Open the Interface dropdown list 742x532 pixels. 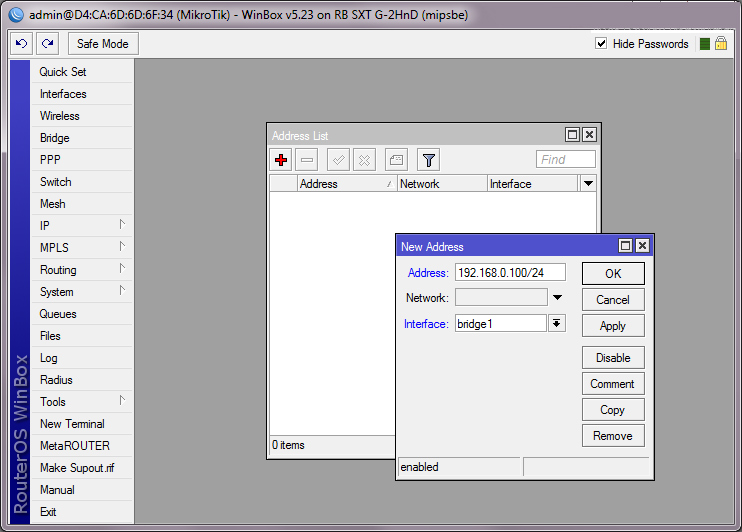pyautogui.click(x=557, y=323)
